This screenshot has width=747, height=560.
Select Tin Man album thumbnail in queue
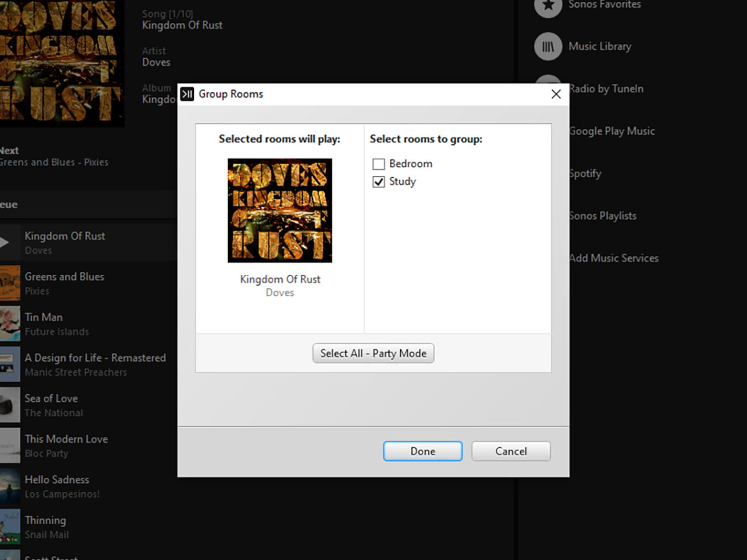(x=10, y=324)
